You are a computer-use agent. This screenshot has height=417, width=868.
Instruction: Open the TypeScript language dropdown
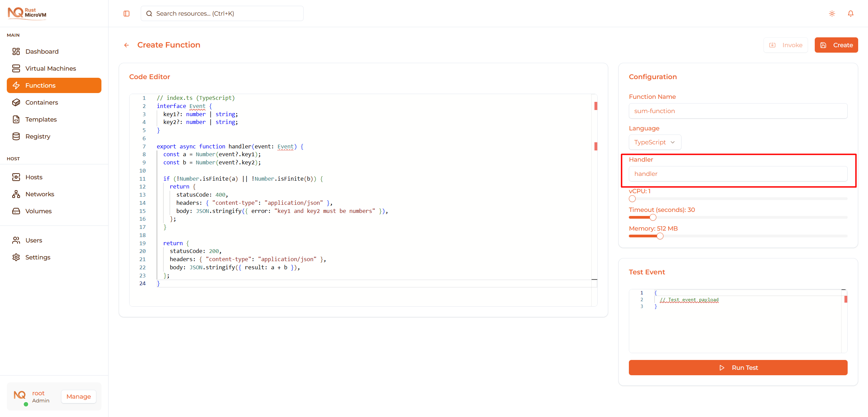point(654,142)
